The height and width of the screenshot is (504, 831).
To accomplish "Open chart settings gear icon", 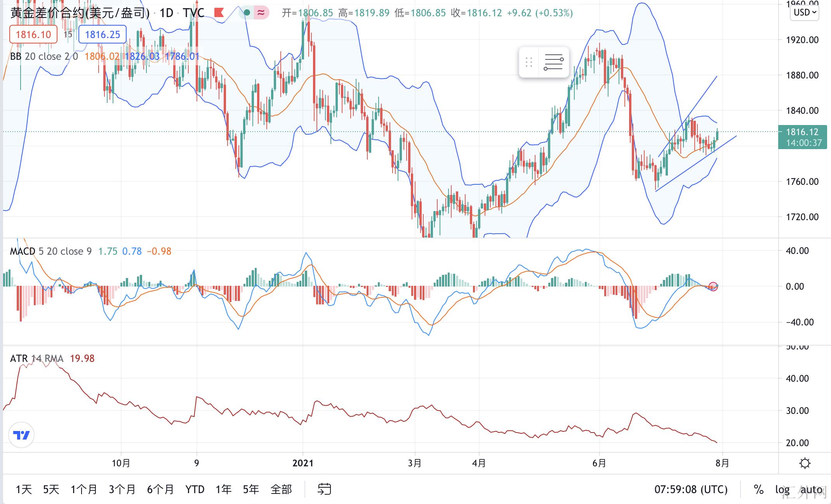I will click(x=805, y=463).
